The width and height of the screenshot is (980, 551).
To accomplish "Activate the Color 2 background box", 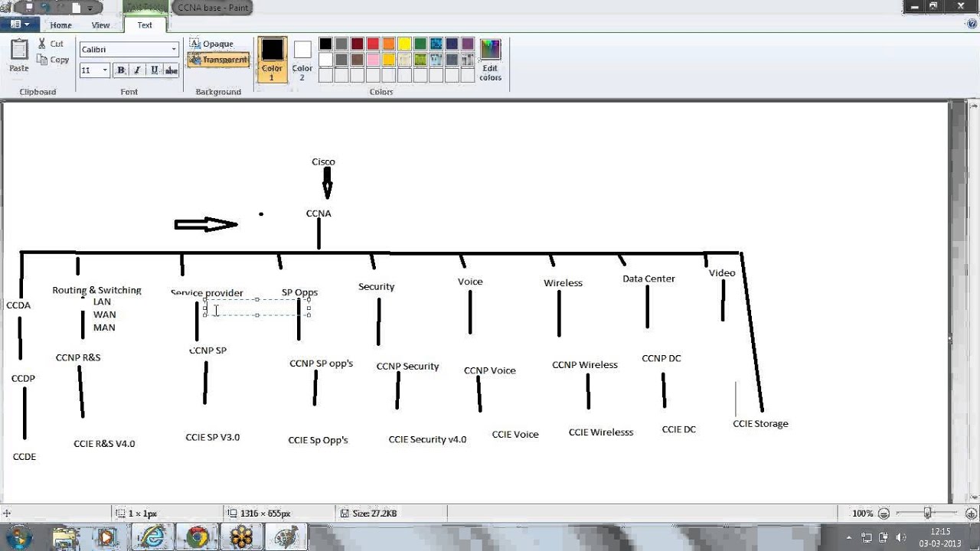I will tap(302, 59).
